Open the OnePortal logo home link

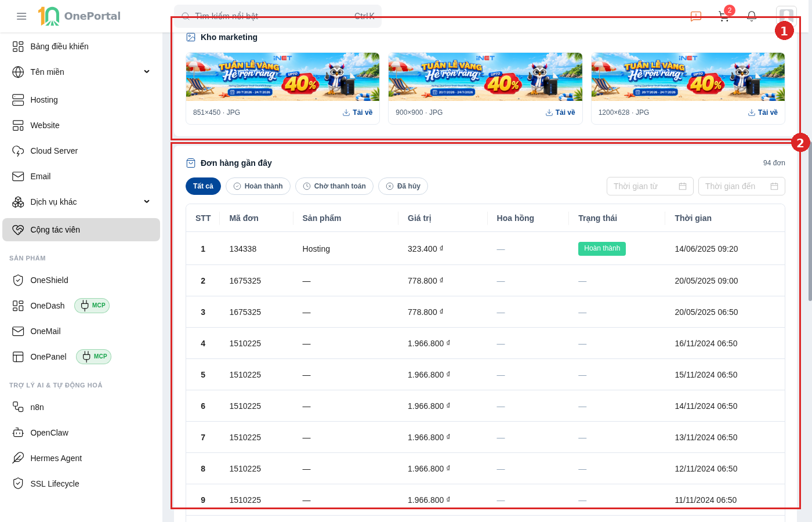79,16
